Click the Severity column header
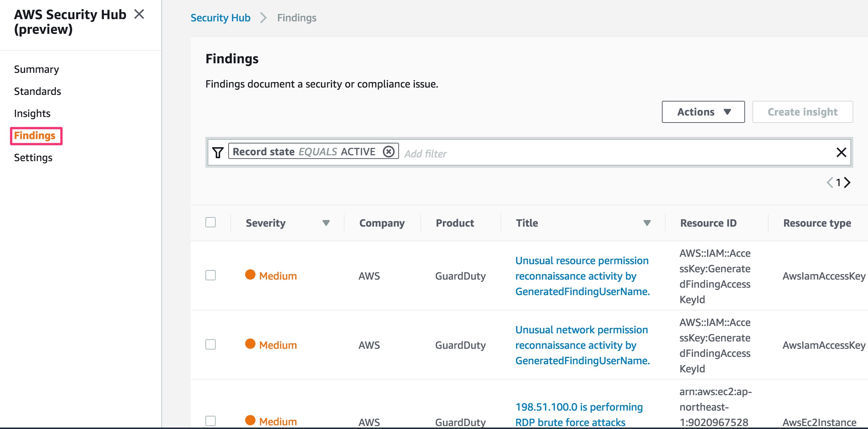The image size is (868, 429). 265,223
